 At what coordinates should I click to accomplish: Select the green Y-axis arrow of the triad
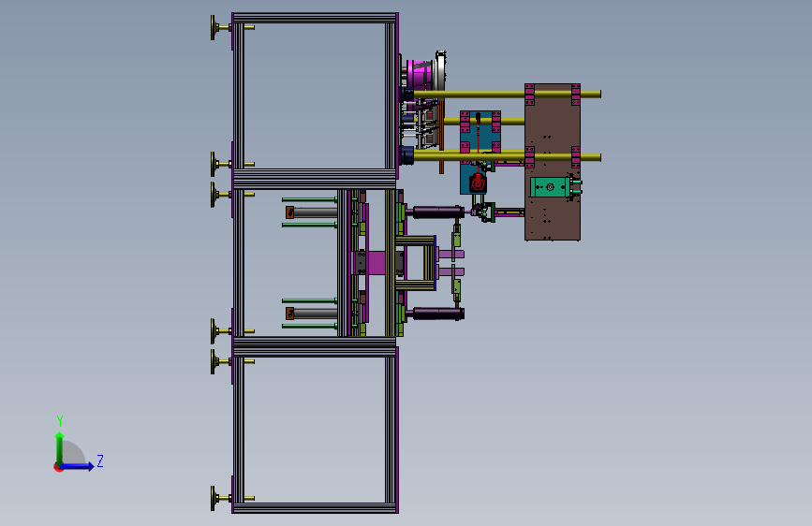click(59, 448)
